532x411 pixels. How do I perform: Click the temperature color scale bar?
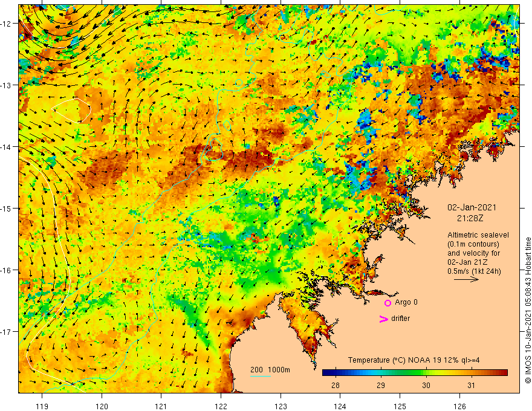[415, 373]
